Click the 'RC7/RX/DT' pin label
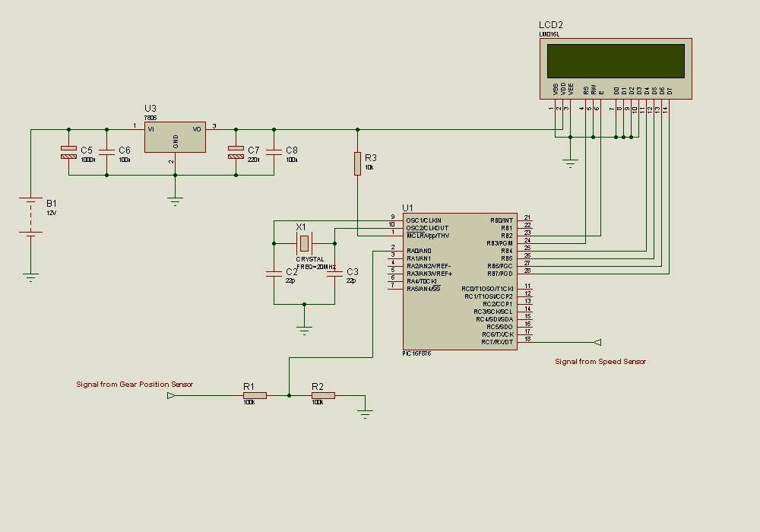The image size is (760, 532). [497, 342]
